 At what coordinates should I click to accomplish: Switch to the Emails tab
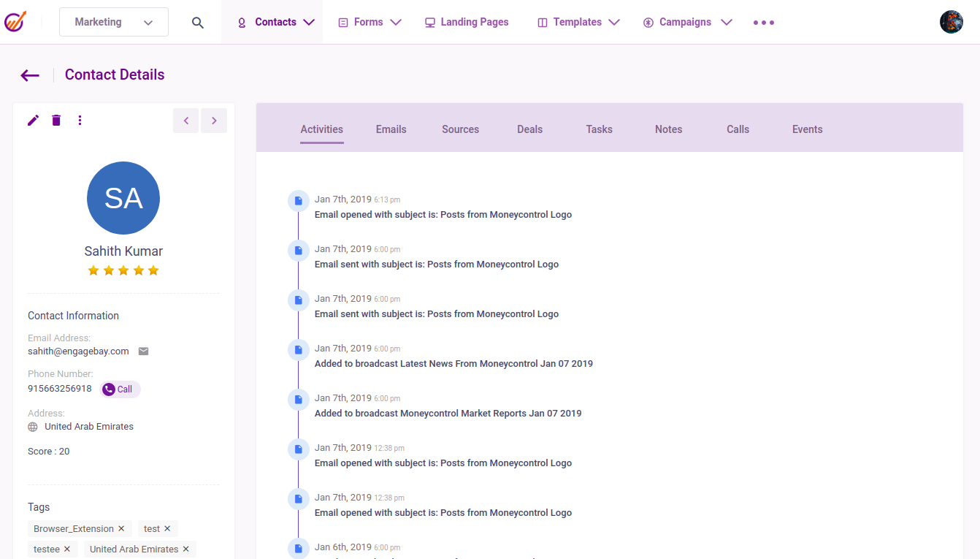391,129
